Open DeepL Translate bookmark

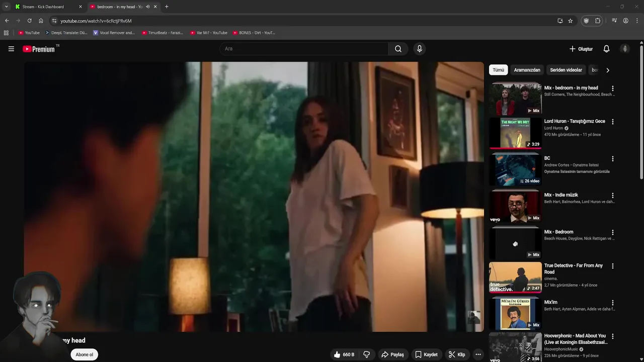click(66, 33)
